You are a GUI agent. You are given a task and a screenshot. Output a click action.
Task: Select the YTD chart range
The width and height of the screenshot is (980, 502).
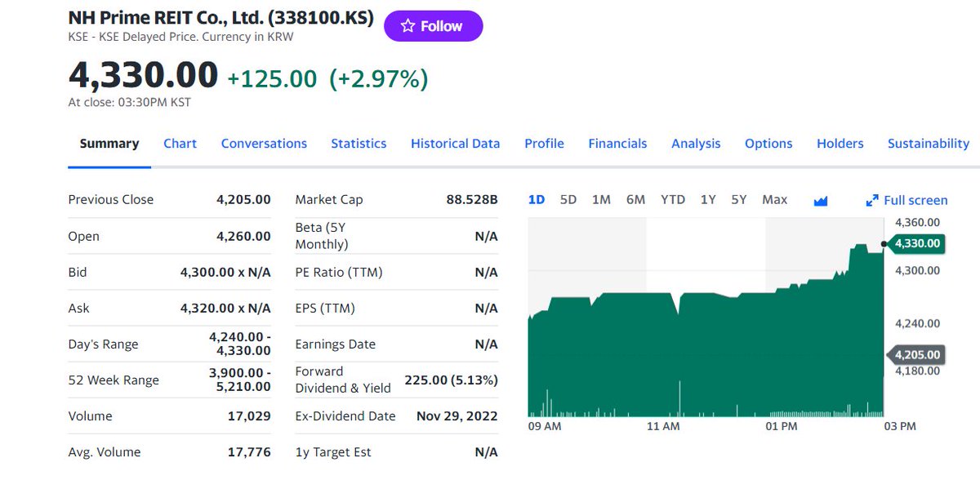click(x=673, y=200)
